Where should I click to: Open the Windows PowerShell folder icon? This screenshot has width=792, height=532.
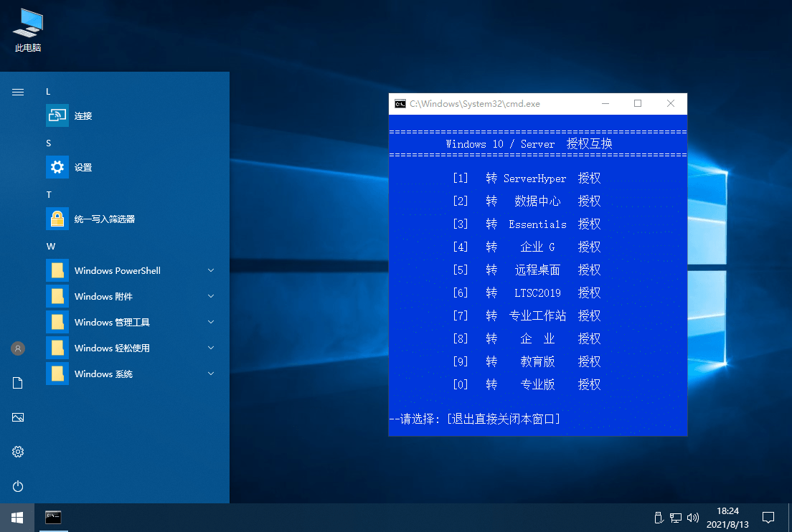tap(57, 270)
